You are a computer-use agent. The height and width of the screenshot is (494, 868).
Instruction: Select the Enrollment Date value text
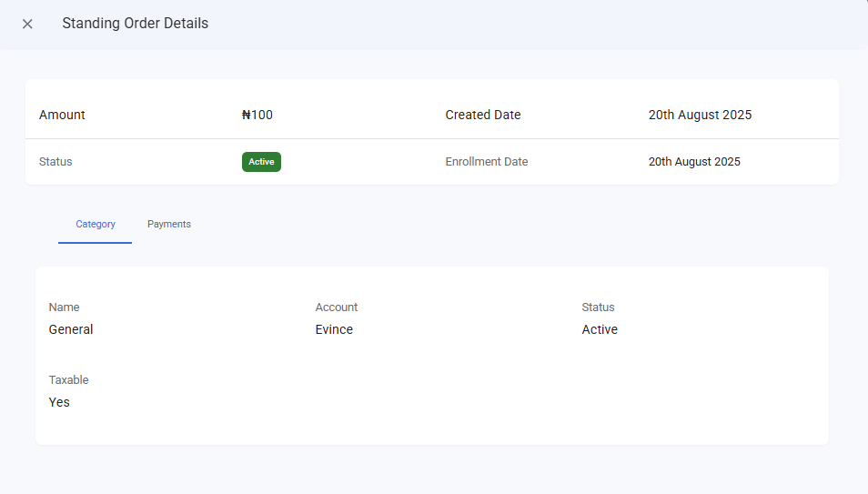point(694,162)
